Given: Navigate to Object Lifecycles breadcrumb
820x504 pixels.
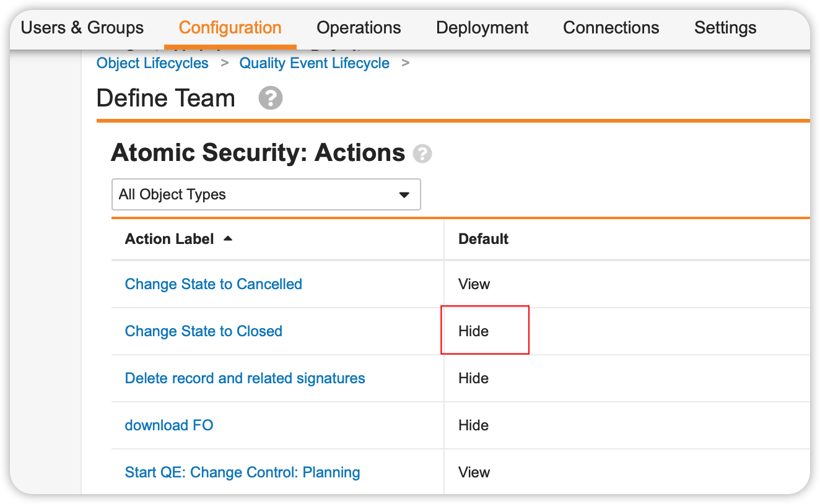Looking at the screenshot, I should (x=152, y=63).
